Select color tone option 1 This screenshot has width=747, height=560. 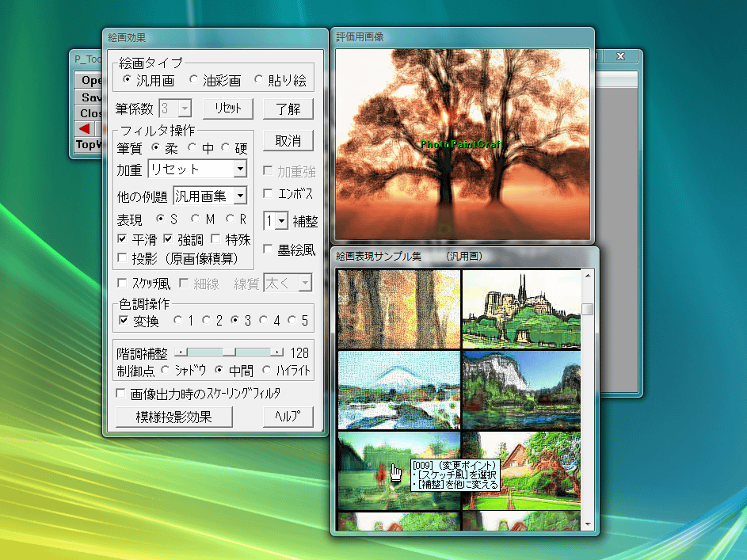pos(177,320)
